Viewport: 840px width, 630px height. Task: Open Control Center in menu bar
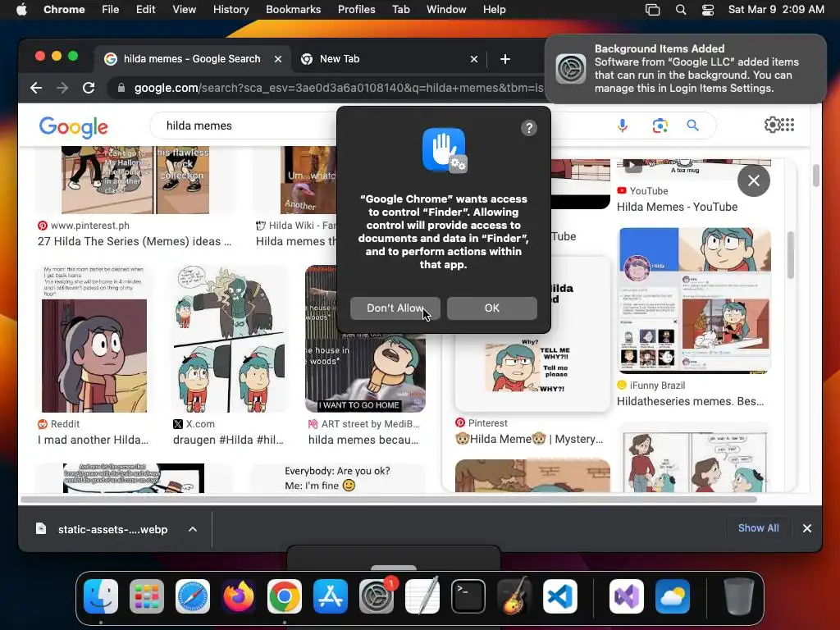[708, 10]
